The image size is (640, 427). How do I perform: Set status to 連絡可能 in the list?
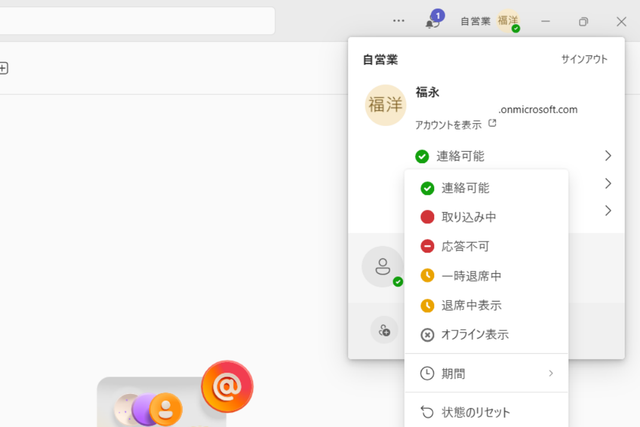pos(465,188)
